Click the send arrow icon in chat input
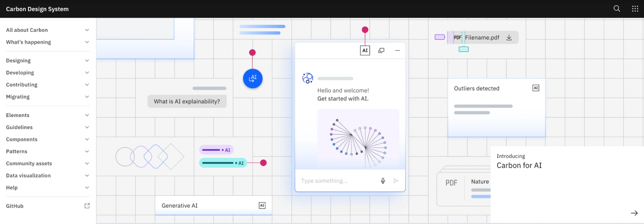This screenshot has width=644, height=224. pyautogui.click(x=396, y=181)
